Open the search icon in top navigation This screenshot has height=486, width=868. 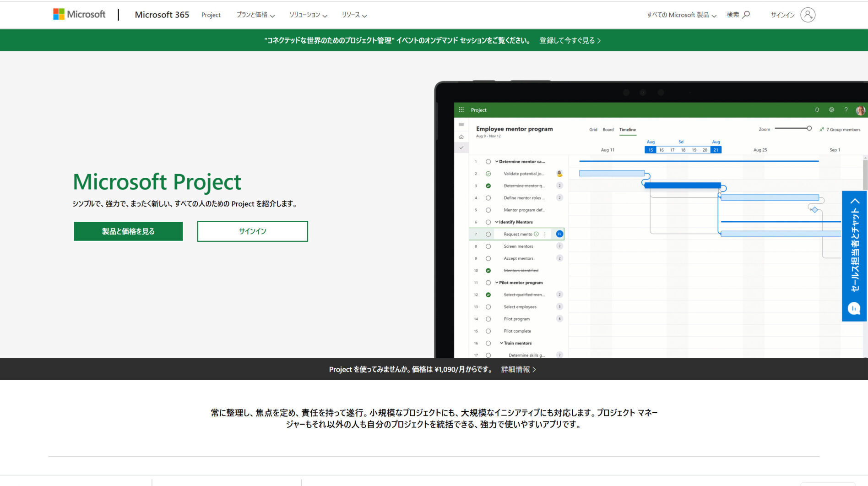pos(746,14)
